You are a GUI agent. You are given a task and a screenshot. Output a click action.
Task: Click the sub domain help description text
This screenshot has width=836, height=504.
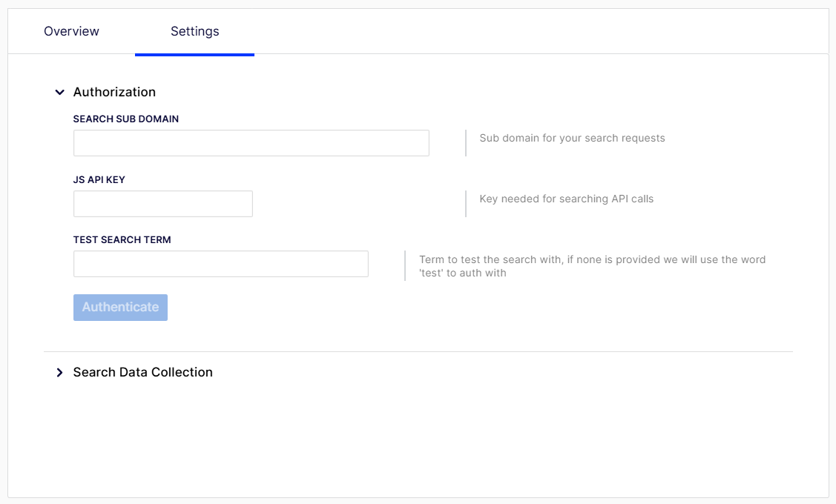pos(572,138)
